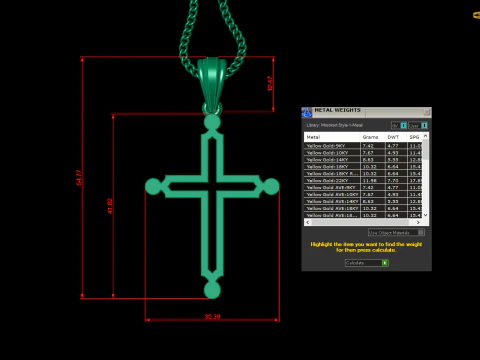Click the list's vertical scroll down arrow

[425, 215]
